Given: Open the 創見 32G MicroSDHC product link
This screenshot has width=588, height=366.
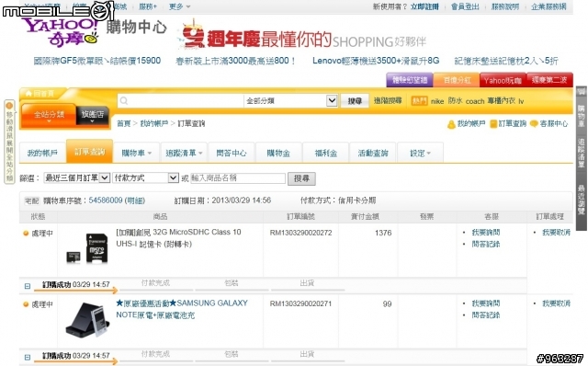Looking at the screenshot, I should [178, 238].
